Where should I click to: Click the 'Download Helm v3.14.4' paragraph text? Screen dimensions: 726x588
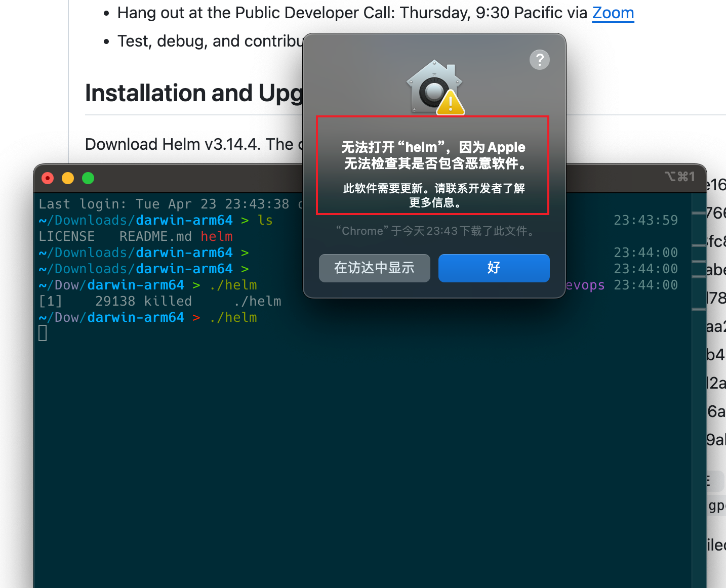pyautogui.click(x=194, y=144)
